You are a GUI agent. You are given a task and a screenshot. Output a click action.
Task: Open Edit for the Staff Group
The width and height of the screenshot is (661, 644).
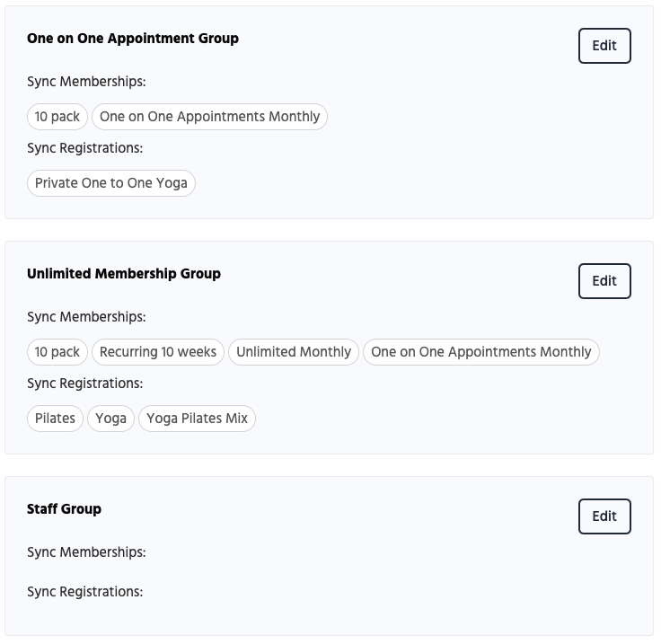(x=604, y=516)
